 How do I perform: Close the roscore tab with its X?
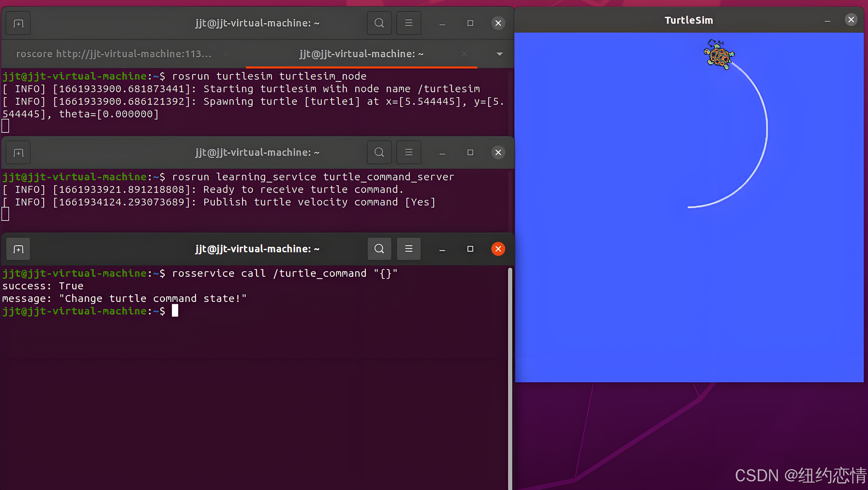[x=226, y=54]
